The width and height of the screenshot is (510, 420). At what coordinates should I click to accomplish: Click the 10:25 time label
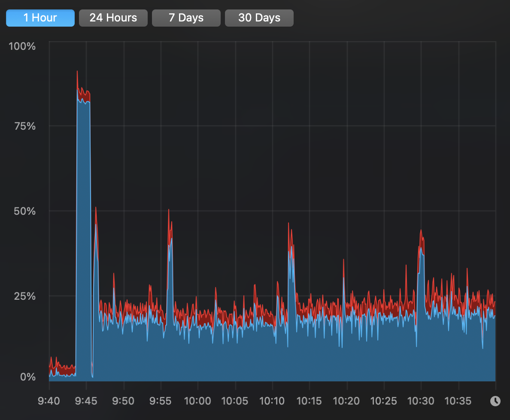point(383,401)
